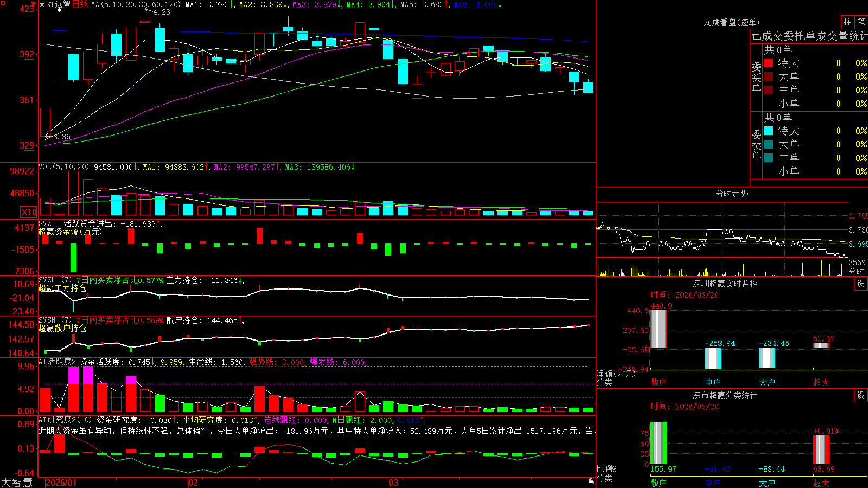Screen dimensions: 868x488
Task: Click the dark red 大单 buy-order swatch
Action: click(768, 76)
